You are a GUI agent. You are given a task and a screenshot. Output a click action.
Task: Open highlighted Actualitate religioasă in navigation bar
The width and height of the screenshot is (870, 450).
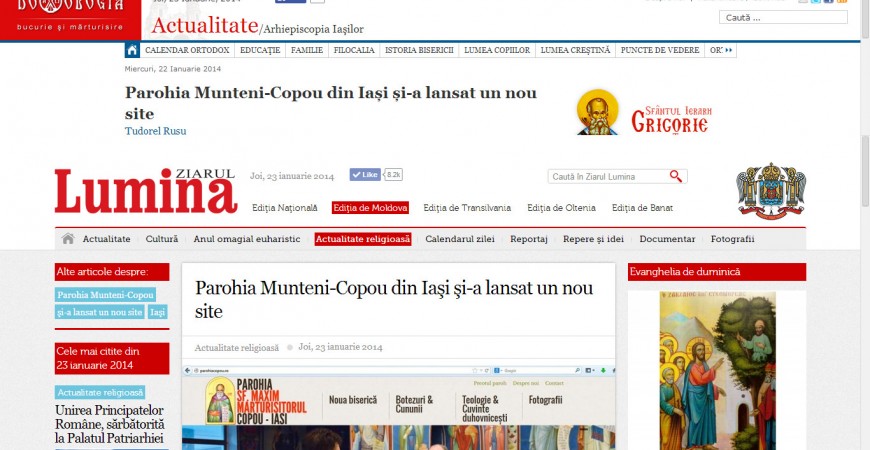pyautogui.click(x=363, y=239)
